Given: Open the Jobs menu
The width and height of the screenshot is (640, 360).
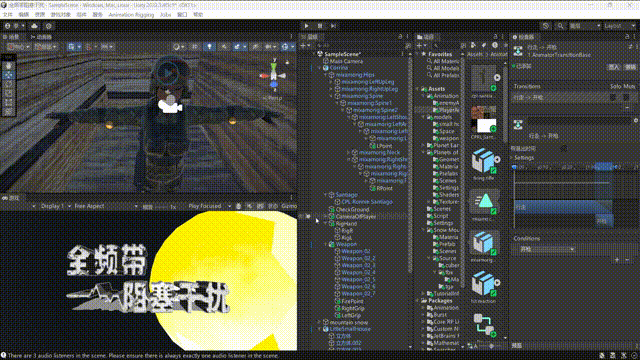Looking at the screenshot, I should click(x=165, y=15).
